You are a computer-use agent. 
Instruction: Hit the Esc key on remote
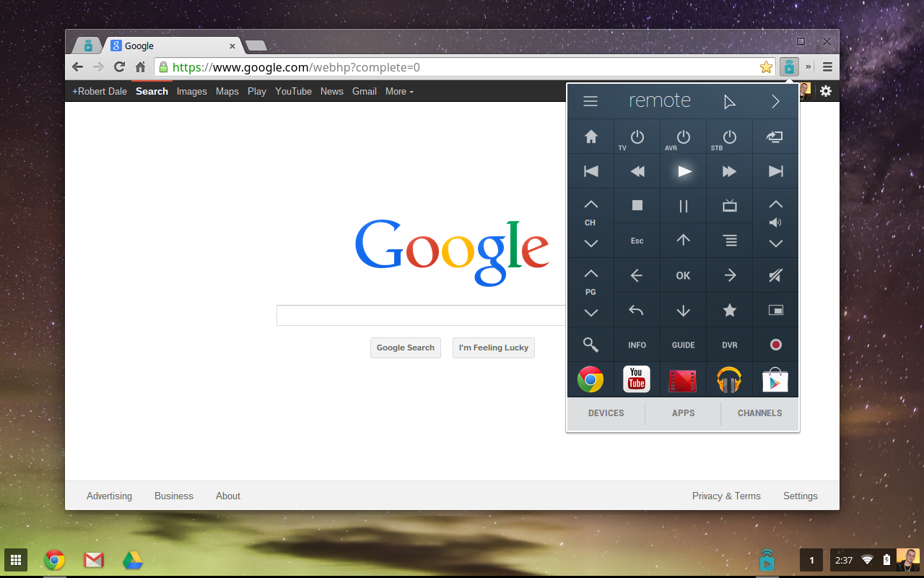[637, 241]
